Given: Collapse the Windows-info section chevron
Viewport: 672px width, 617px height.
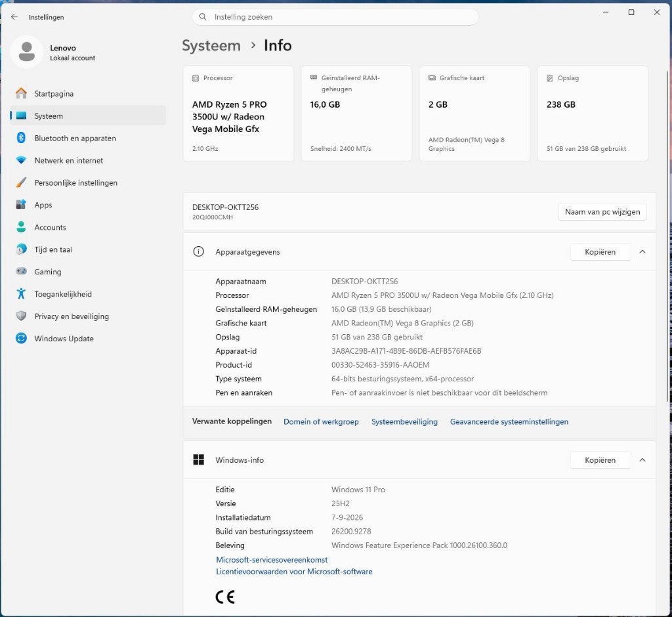Looking at the screenshot, I should click(x=642, y=459).
